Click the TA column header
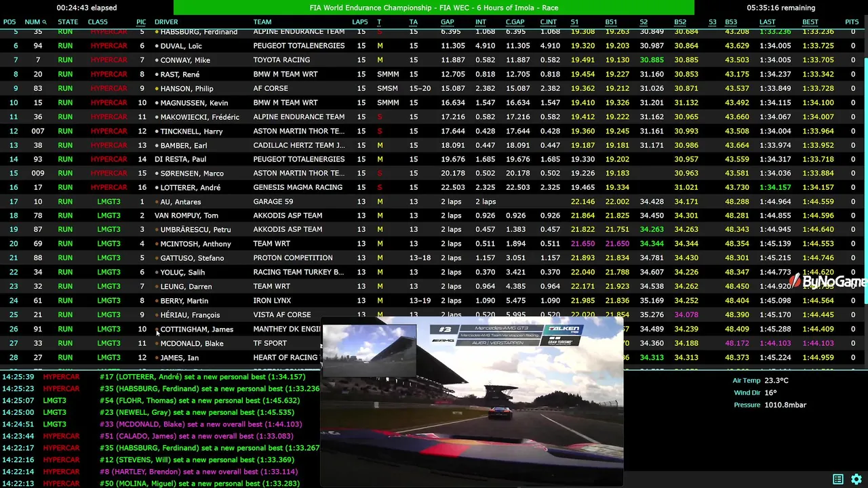The image size is (868, 488). pos(413,22)
